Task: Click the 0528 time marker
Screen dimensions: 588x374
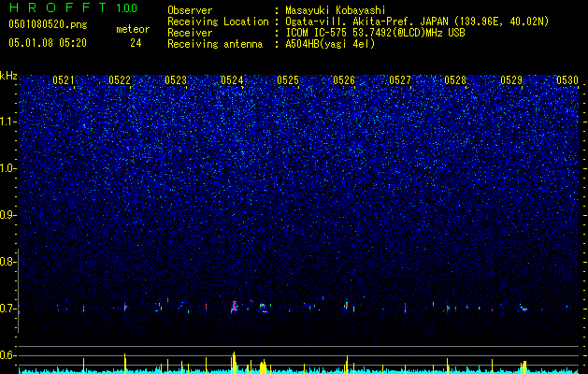Action: coord(455,80)
